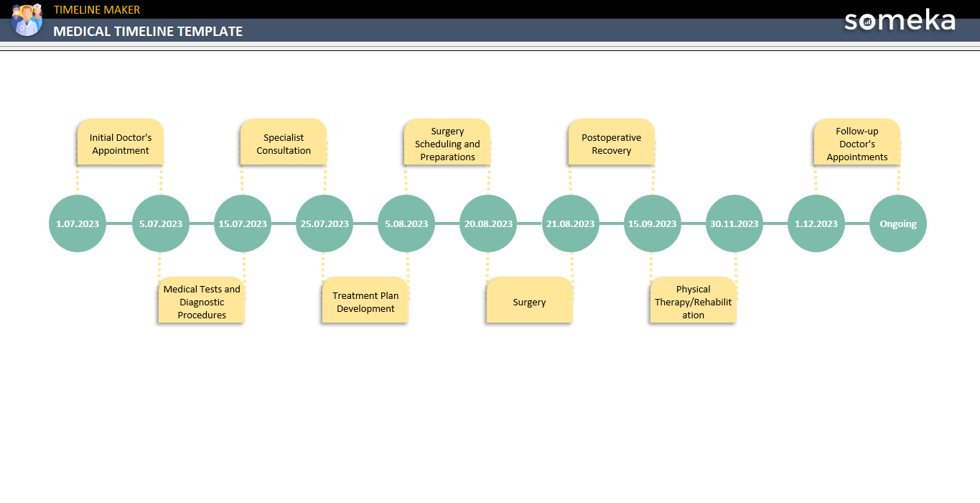The width and height of the screenshot is (980, 503).
Task: Open the Initial Doctor's Appointment label
Action: pos(120,142)
